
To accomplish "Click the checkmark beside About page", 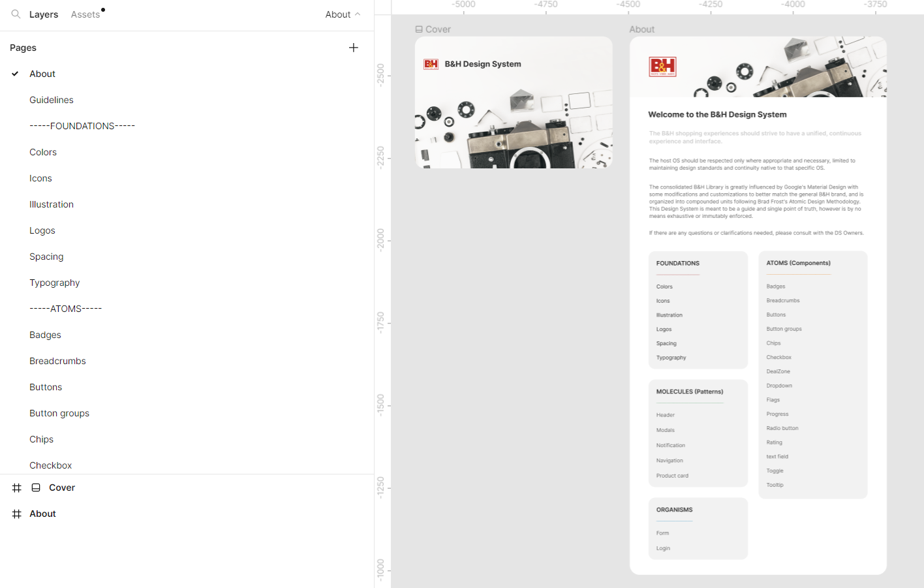I will click(15, 74).
